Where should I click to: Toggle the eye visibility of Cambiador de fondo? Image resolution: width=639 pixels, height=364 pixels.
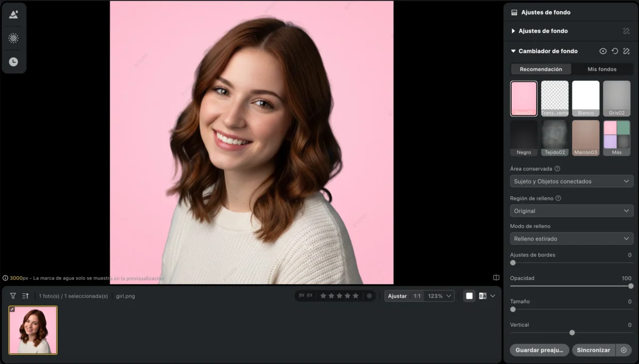pyautogui.click(x=603, y=51)
